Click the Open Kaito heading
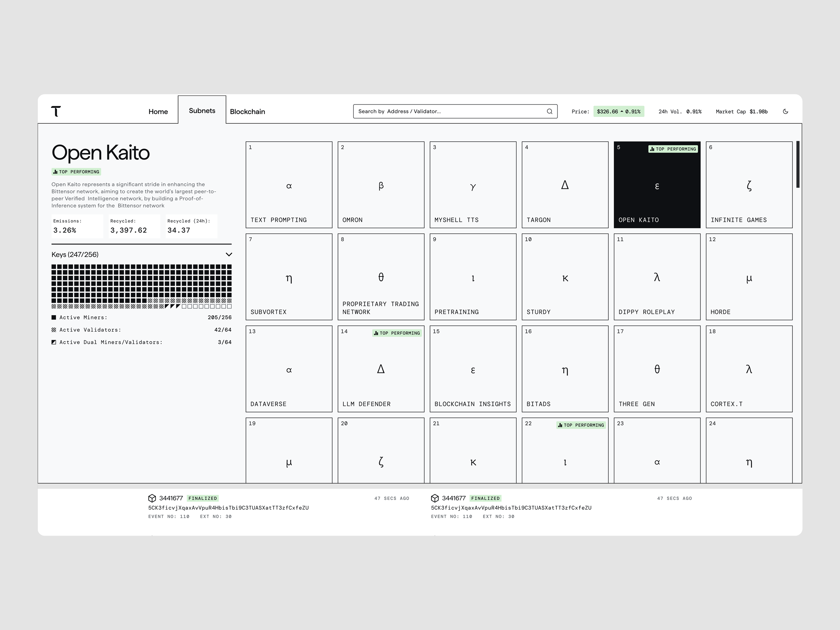Screen dimensions: 840x630 pos(100,153)
